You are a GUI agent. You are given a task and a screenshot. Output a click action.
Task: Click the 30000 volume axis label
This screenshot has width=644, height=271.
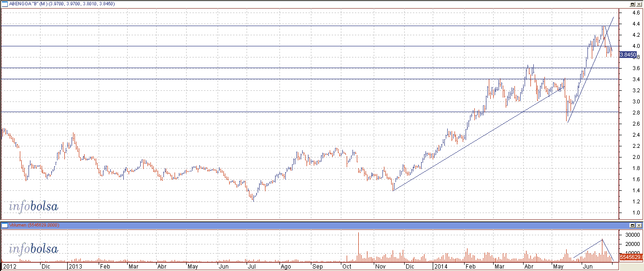632,235
